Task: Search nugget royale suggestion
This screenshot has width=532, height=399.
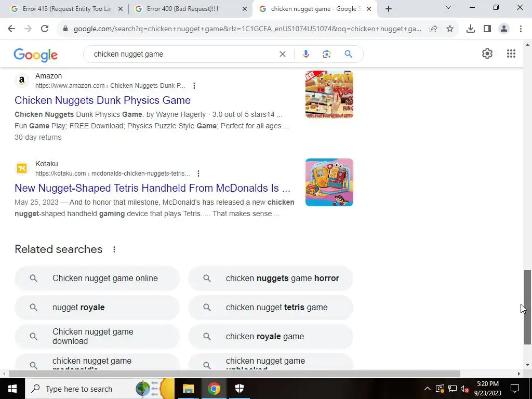Action: (97, 308)
